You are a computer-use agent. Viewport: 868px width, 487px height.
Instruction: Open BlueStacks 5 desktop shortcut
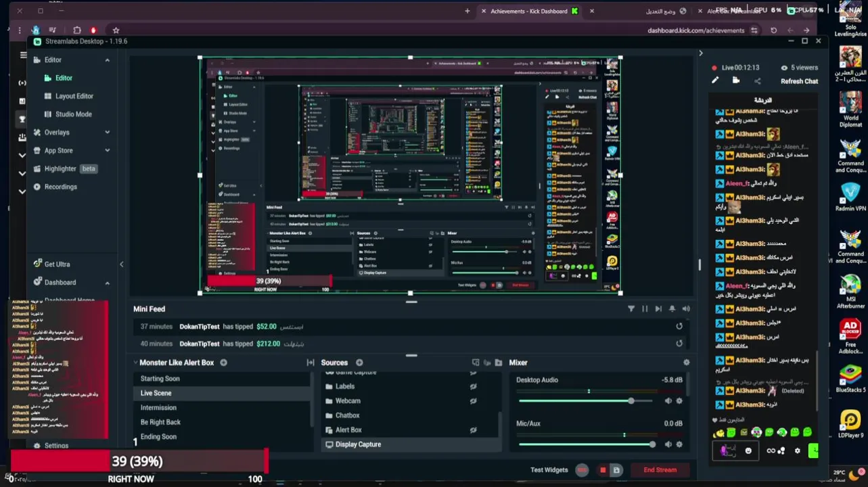(850, 379)
